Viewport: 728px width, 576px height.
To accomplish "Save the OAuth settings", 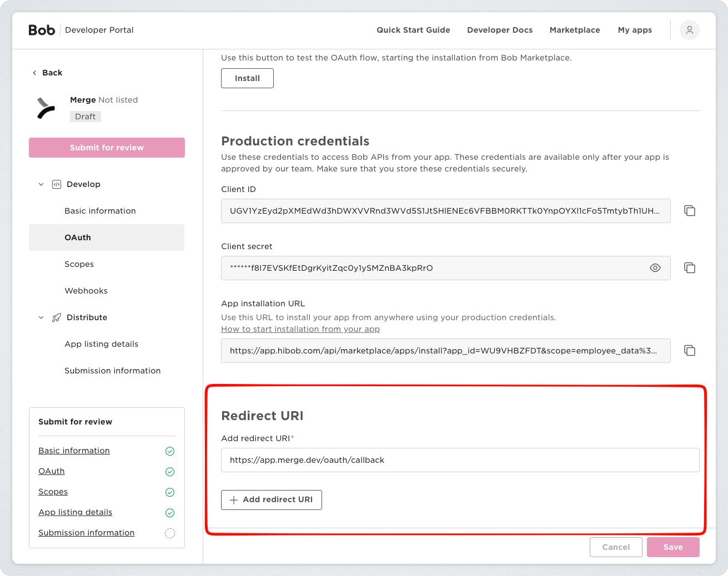I will click(673, 547).
